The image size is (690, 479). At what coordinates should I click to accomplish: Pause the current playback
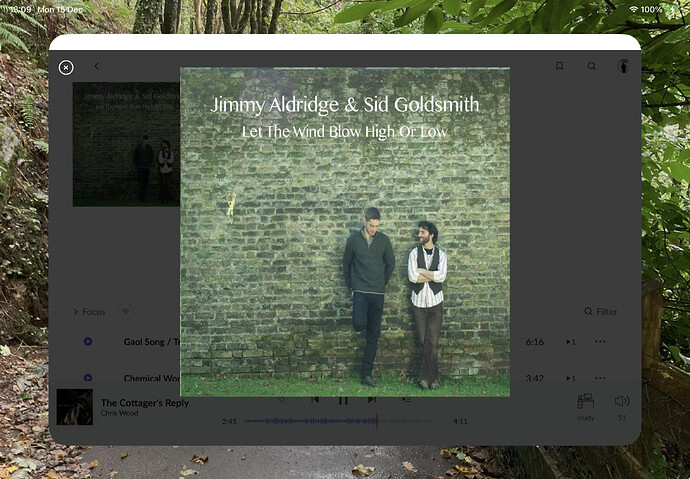click(x=343, y=400)
